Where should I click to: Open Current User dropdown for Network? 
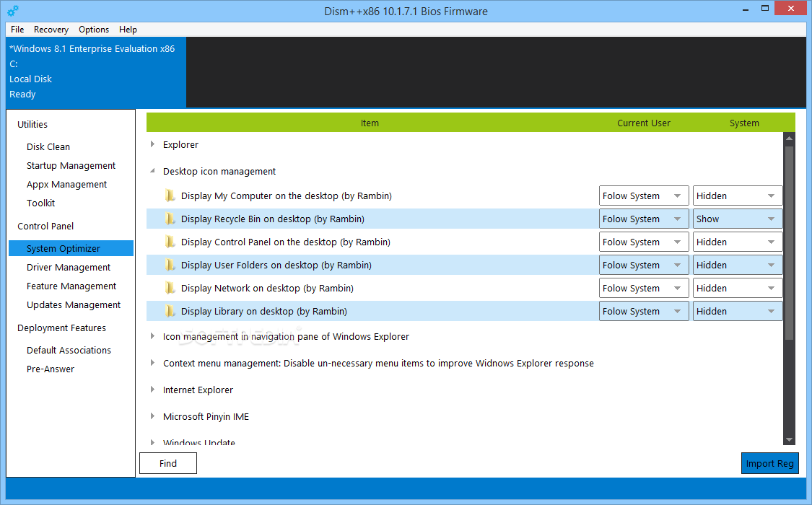[644, 288]
